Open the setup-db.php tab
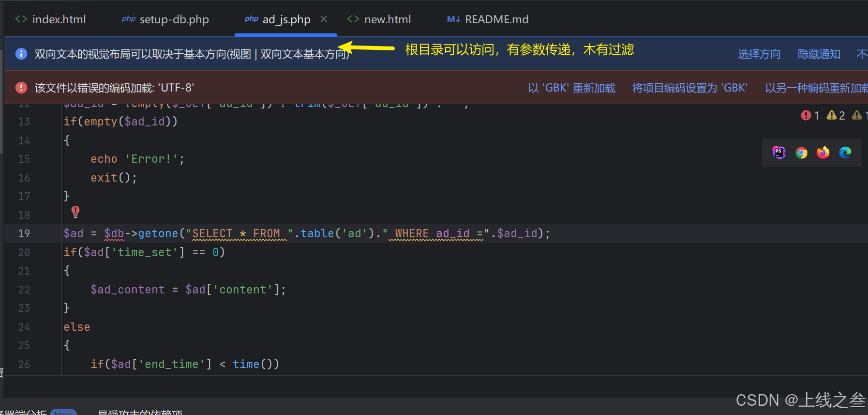 pyautogui.click(x=165, y=19)
